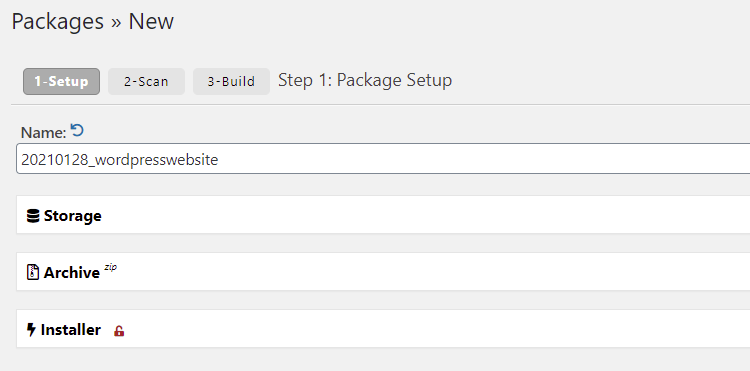750x371 pixels.
Task: Focus the package Name input field
Action: tap(383, 159)
